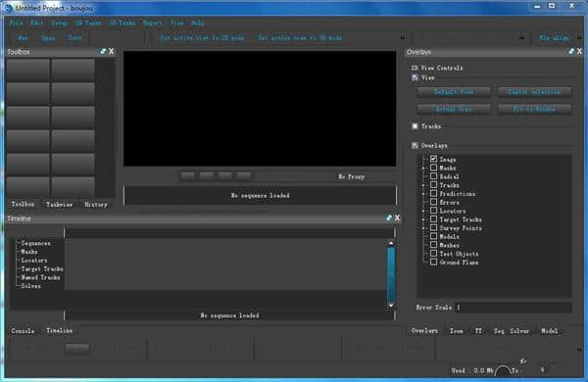
Task: Close the Overlays panel
Action: pos(579,51)
